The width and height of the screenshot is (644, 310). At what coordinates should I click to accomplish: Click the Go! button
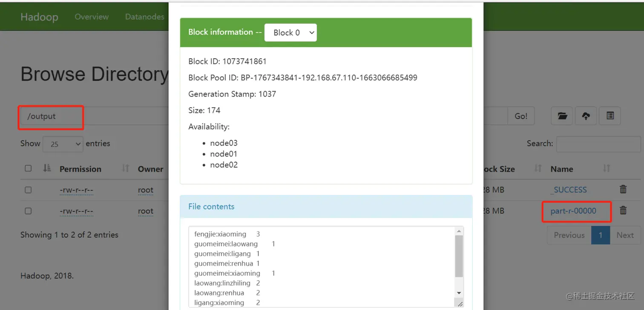[x=521, y=116]
